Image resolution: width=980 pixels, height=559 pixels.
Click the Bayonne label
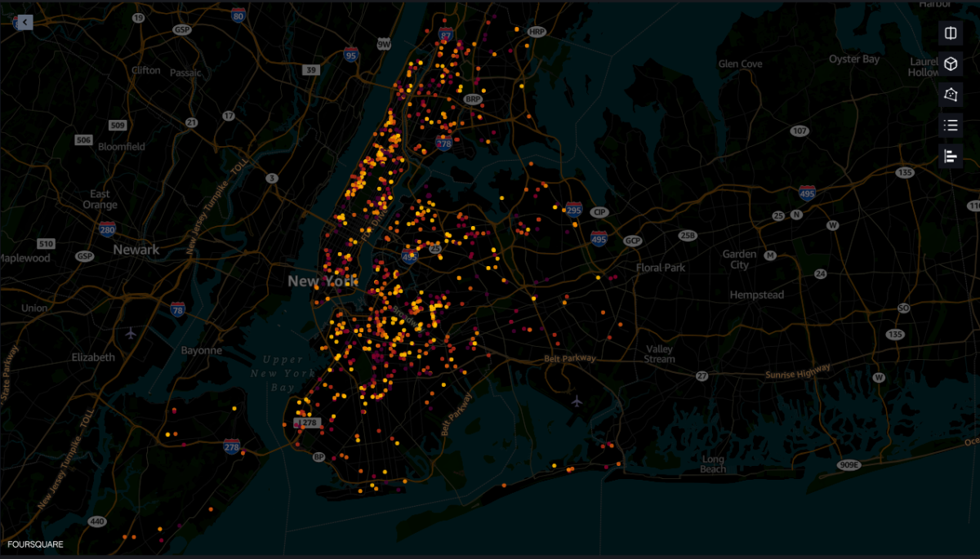pos(202,350)
